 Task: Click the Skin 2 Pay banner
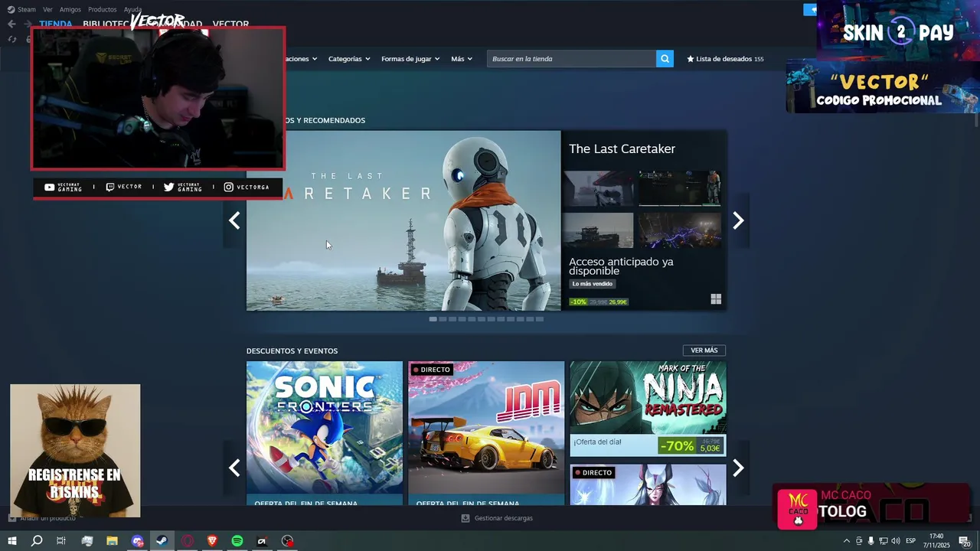pos(898,31)
